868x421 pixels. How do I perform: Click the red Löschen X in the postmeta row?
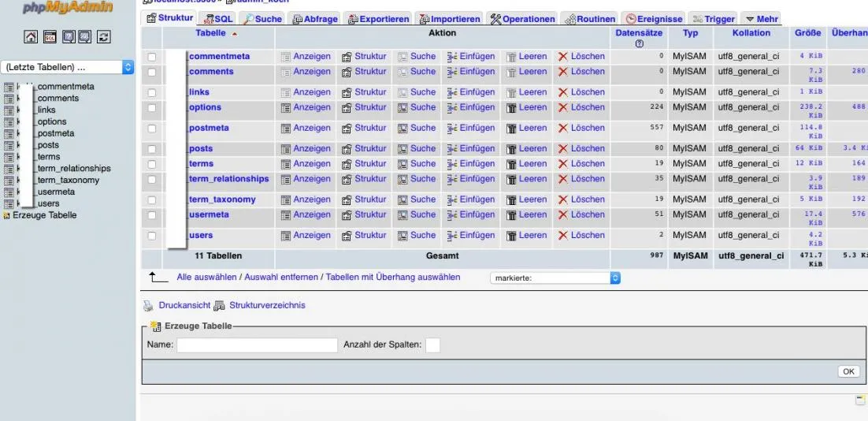pyautogui.click(x=563, y=129)
